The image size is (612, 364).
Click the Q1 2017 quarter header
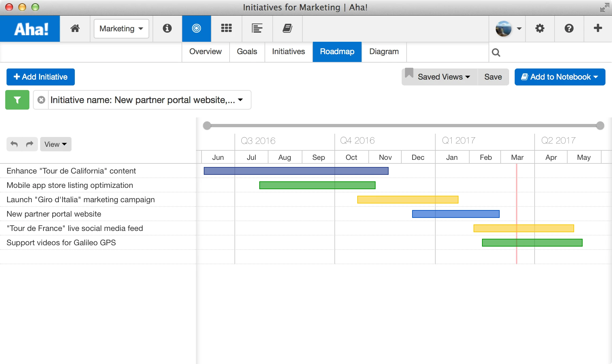point(459,141)
